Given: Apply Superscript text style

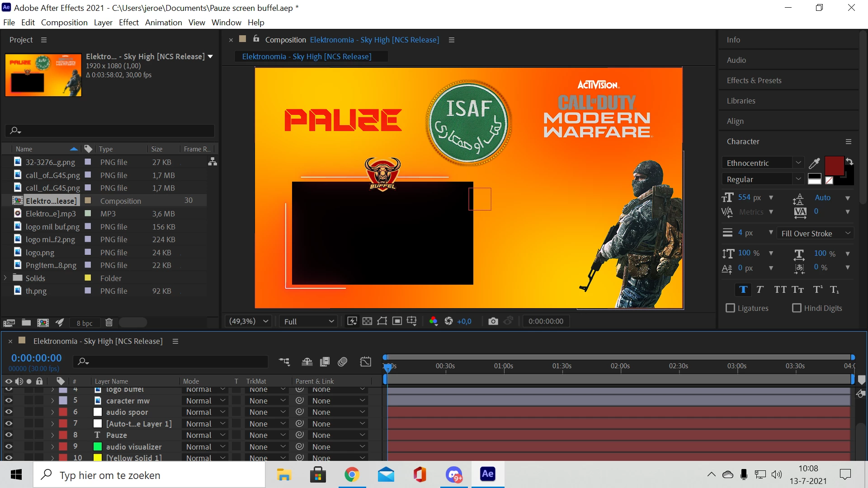Looking at the screenshot, I should [x=818, y=290].
